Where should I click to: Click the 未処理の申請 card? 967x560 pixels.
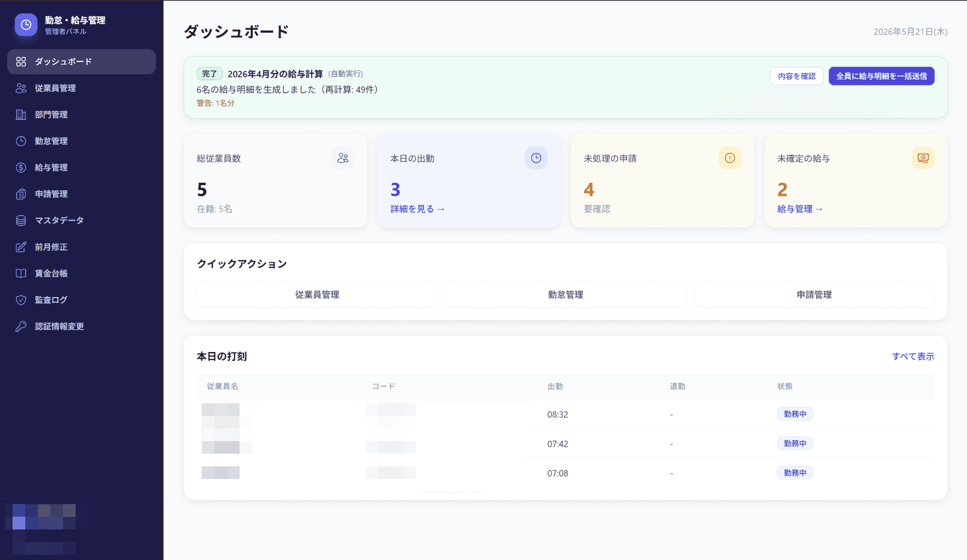click(x=662, y=181)
